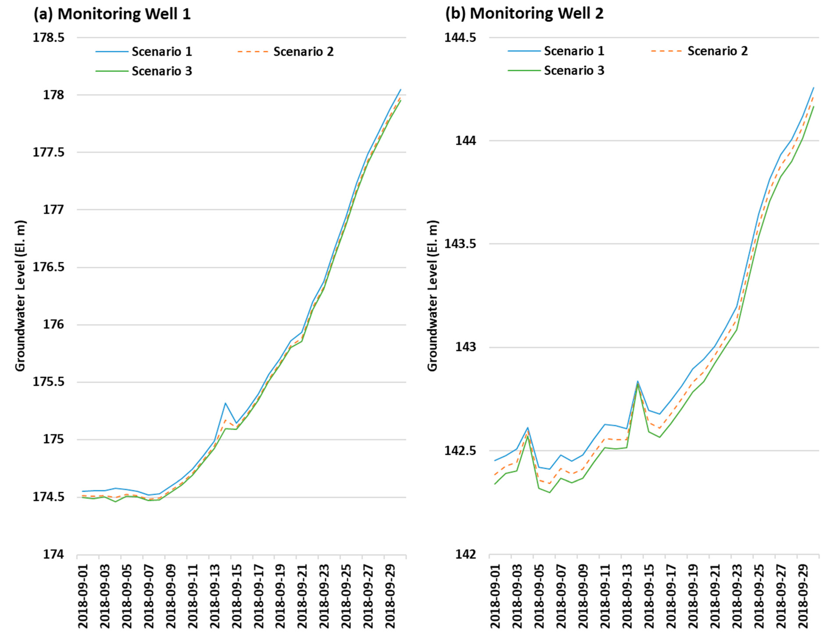Image resolution: width=839 pixels, height=644 pixels.
Task: Click the Monitoring Well 2 chart title
Action: pos(524,13)
